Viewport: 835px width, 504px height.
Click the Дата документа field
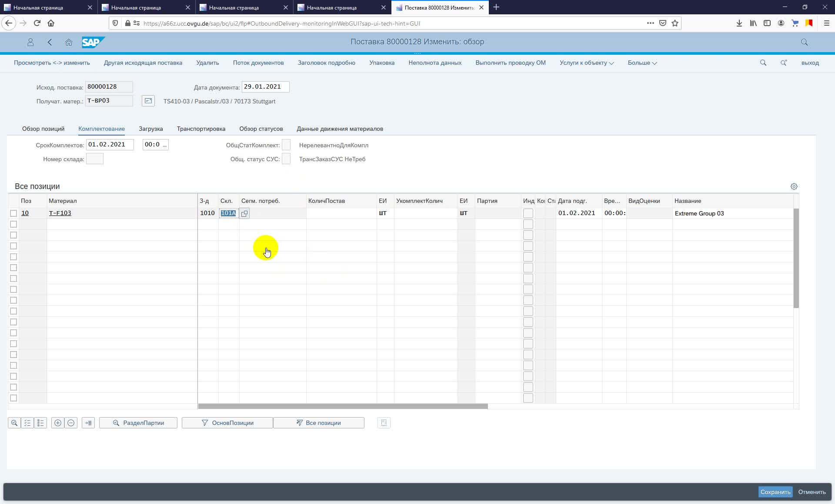click(x=265, y=87)
